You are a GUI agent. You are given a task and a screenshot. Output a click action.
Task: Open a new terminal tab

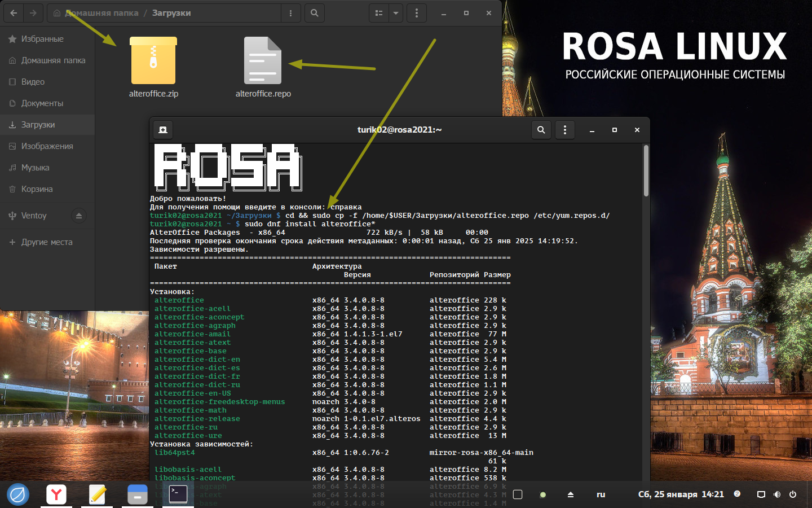click(163, 130)
